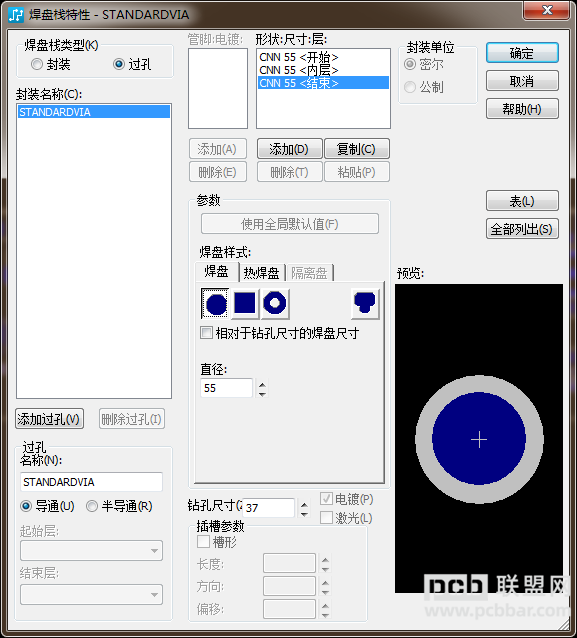577x638 pixels.
Task: Select the round pad shape icon
Action: pos(216,304)
